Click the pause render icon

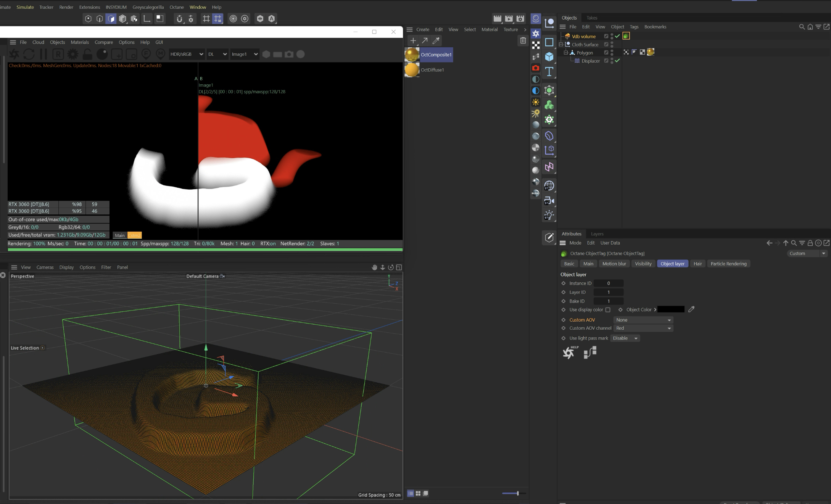[43, 54]
